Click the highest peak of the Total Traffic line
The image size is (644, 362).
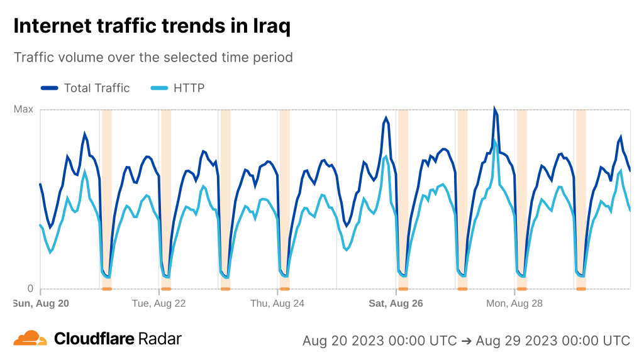495,109
